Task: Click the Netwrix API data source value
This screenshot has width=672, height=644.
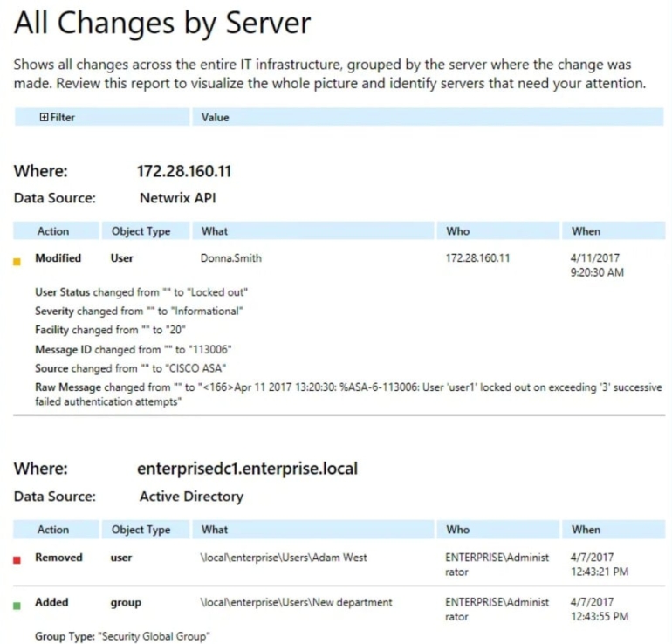Action: coord(178,198)
